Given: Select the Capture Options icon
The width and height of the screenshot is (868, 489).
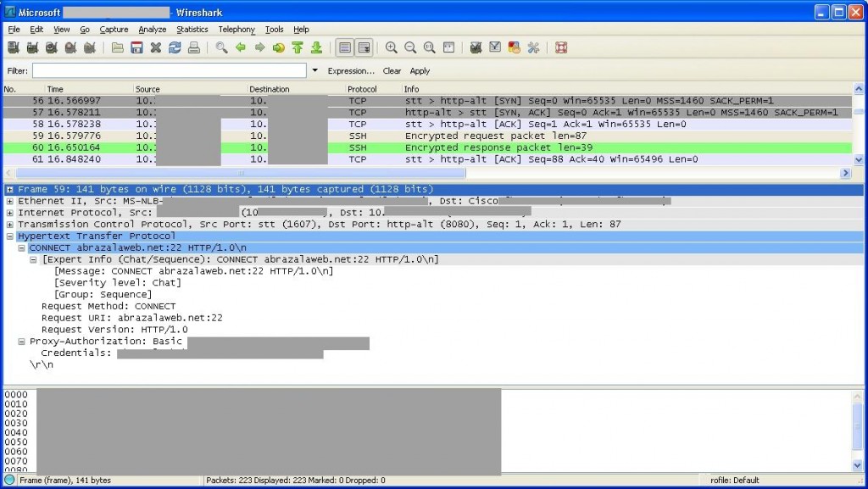Looking at the screenshot, I should (32, 47).
